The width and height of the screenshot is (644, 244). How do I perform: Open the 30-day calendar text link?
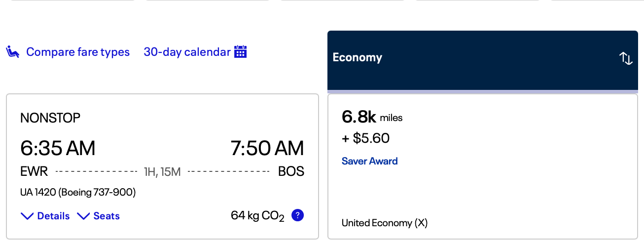point(187,52)
